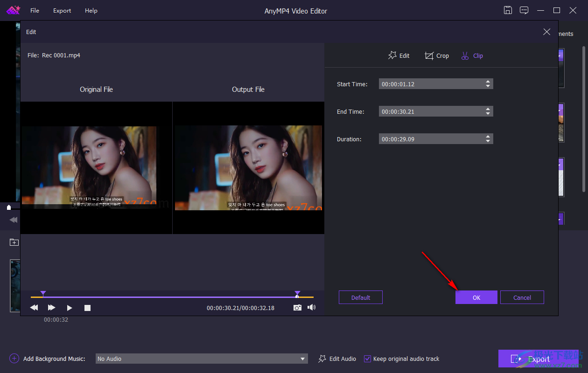Increase End Time with up arrow
The image size is (588, 373).
[x=488, y=109]
